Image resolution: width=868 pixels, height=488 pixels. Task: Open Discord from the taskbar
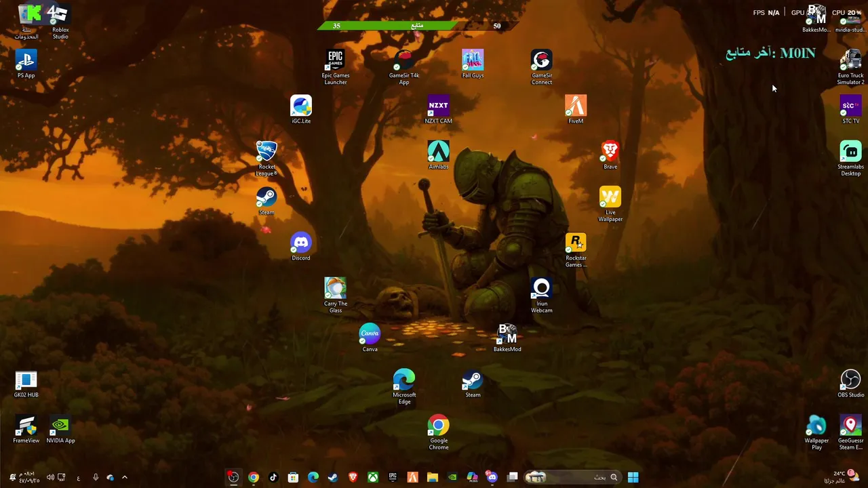(x=492, y=477)
